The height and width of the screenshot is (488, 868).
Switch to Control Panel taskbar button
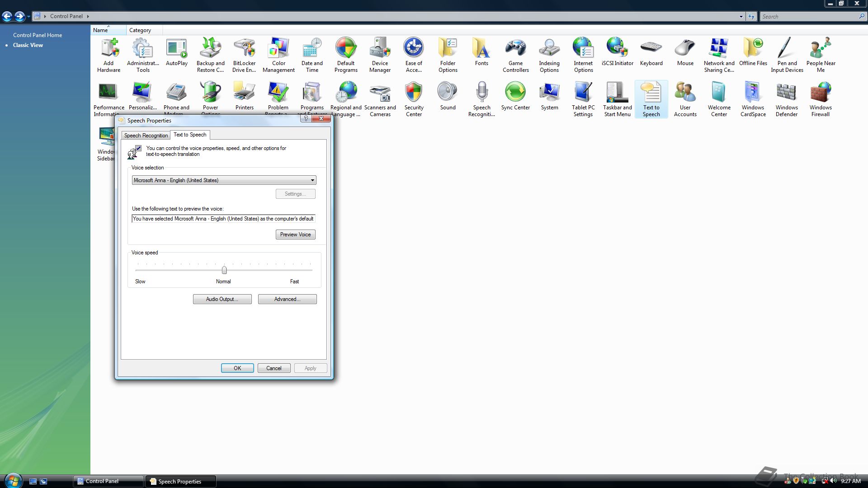pyautogui.click(x=108, y=481)
